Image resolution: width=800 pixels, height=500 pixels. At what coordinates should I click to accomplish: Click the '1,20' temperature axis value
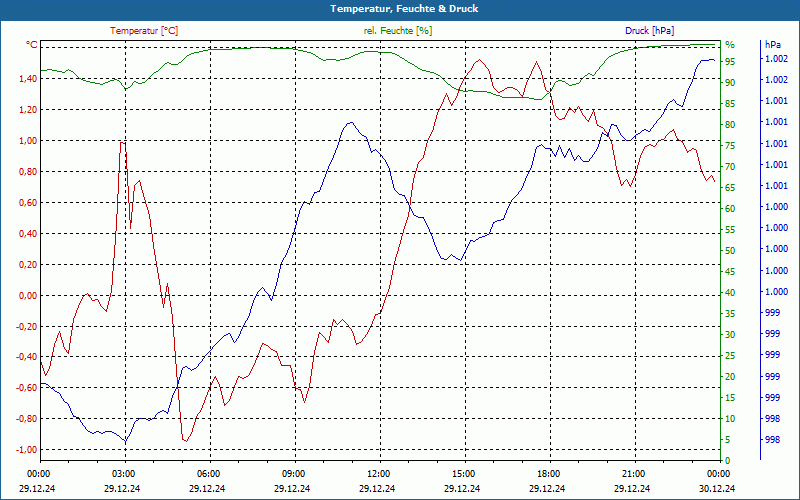pos(28,110)
